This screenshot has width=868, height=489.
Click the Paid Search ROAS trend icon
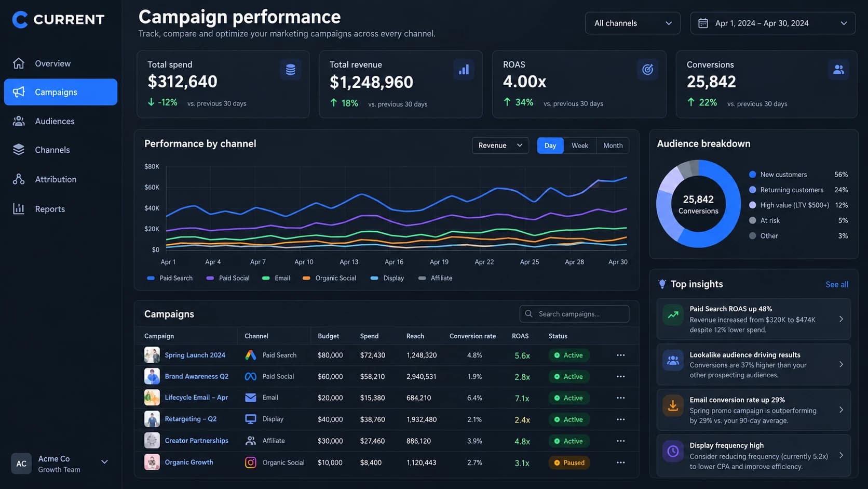(673, 314)
